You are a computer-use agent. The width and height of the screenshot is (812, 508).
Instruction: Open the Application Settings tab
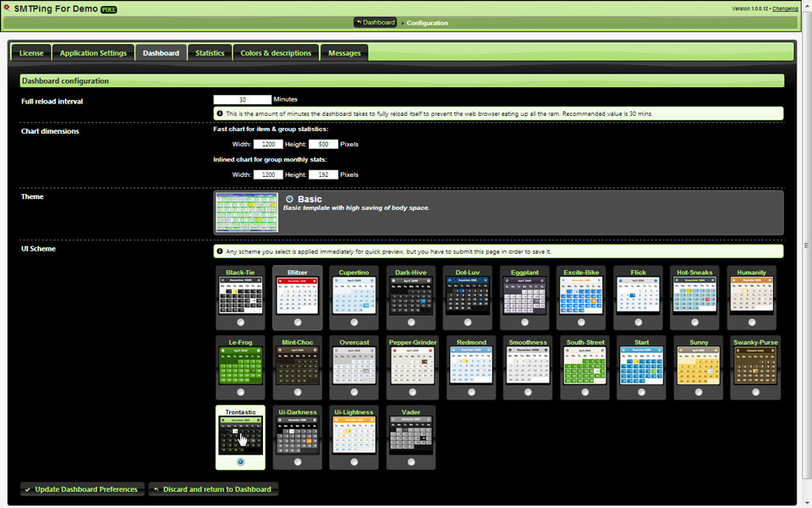coord(93,53)
